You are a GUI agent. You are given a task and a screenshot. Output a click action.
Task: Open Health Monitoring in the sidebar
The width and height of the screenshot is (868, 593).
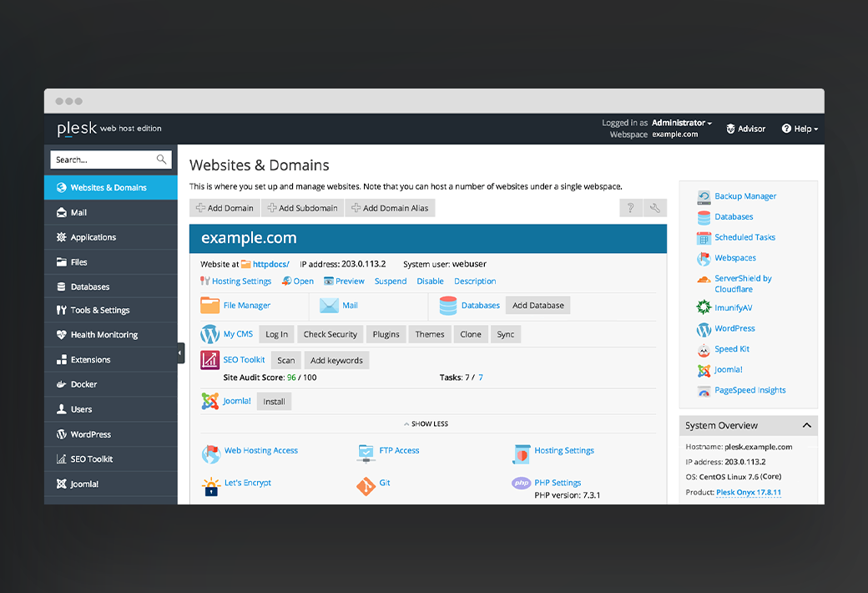[111, 335]
